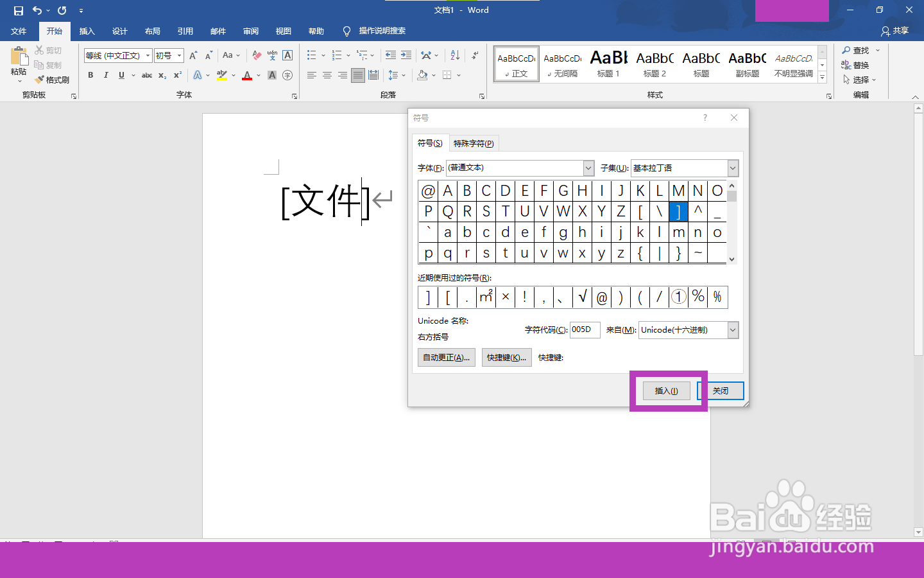Align text right
924x578 pixels.
coord(343,75)
